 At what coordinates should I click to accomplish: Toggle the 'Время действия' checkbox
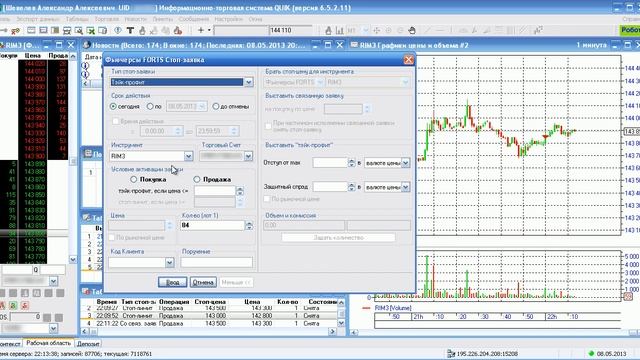(x=115, y=121)
